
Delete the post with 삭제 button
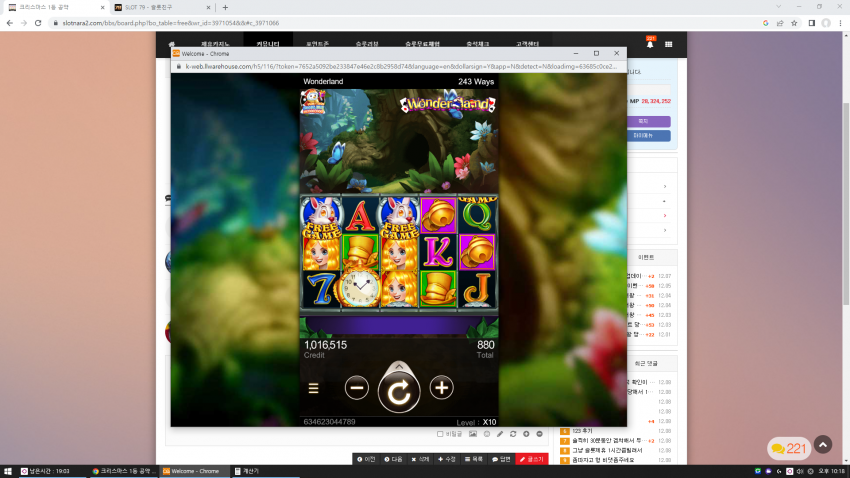[420, 459]
